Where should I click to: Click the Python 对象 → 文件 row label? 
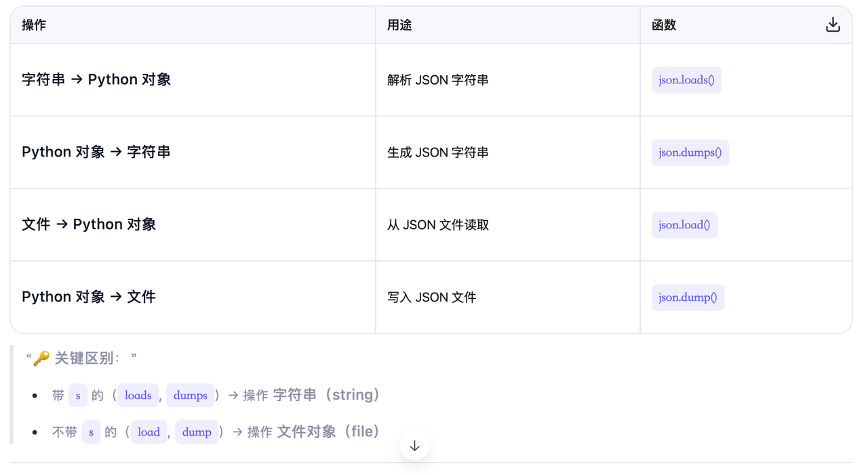[89, 297]
